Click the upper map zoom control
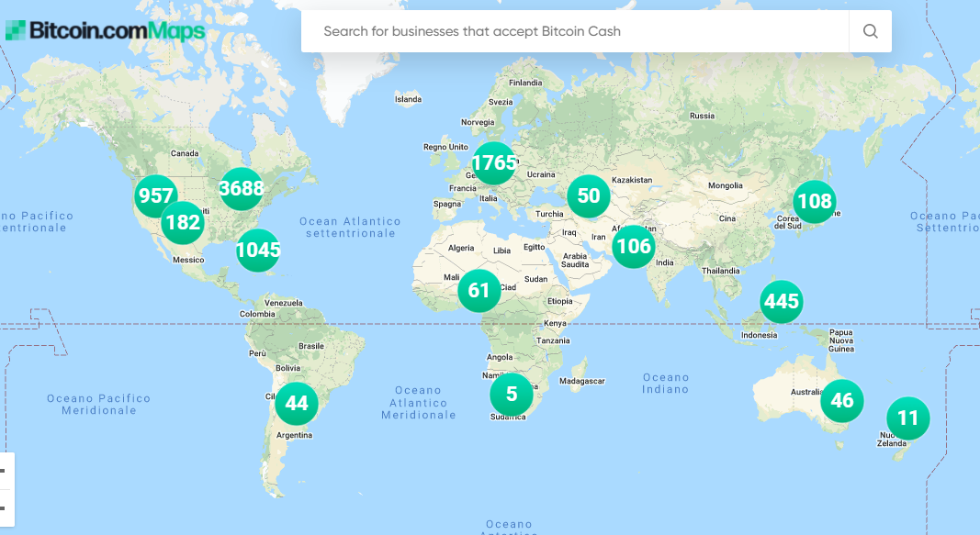This screenshot has width=980, height=535. click(x=6, y=471)
